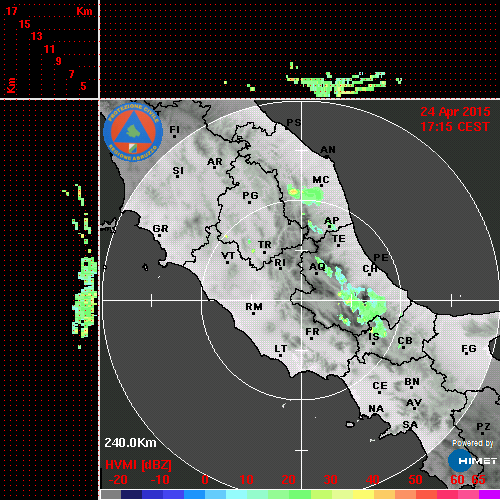Click the 17 Km height scale label
The width and height of the screenshot is (500, 500).
pos(11,11)
